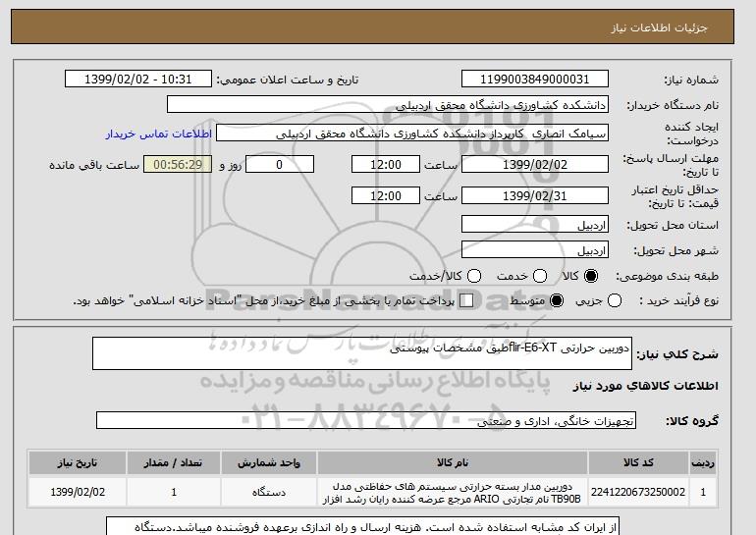This screenshot has width=756, height=535.
Task: Choose the جزیی purchase process option
Action: click(615, 300)
